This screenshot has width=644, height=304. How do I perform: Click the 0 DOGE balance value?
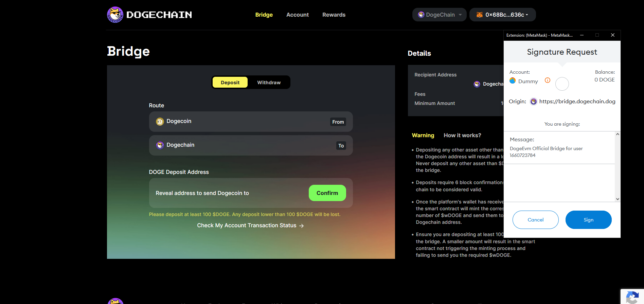pyautogui.click(x=604, y=80)
